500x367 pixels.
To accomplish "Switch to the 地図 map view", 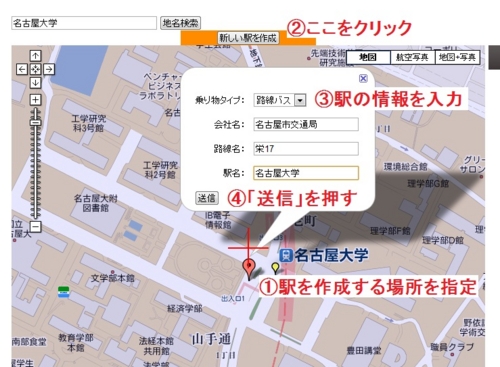I will [368, 57].
